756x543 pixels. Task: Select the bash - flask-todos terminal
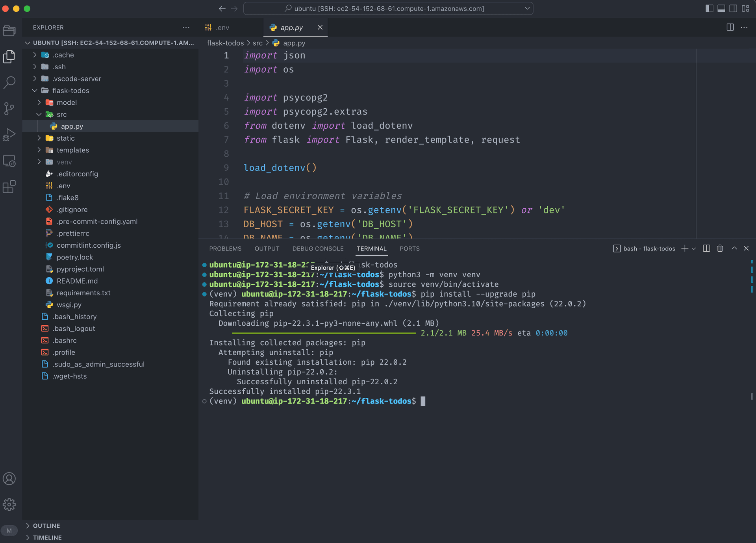(x=644, y=248)
